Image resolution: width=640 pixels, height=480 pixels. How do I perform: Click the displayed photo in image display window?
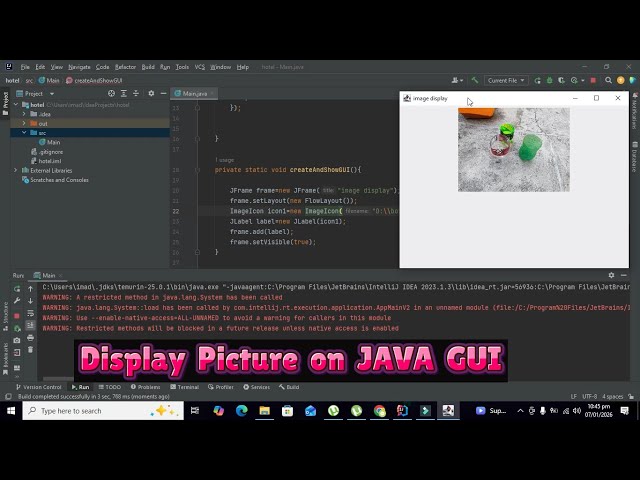coord(513,150)
